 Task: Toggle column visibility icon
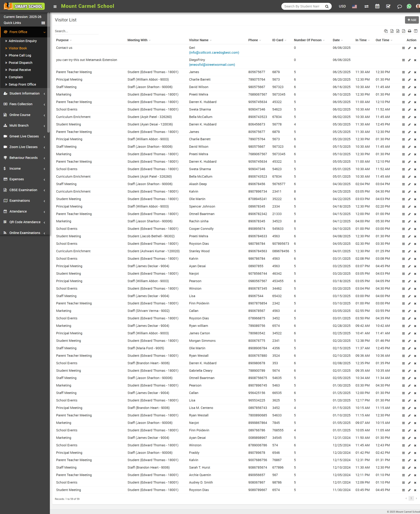415,31
